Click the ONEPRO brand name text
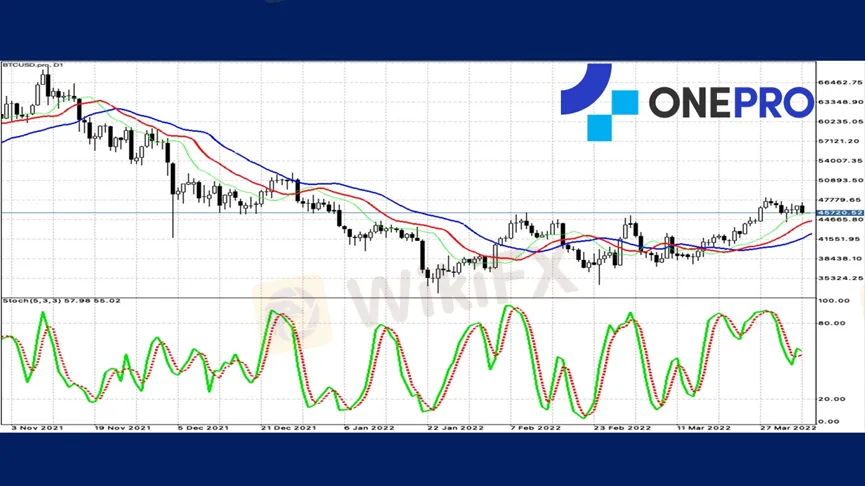Image resolution: width=865 pixels, height=486 pixels. tap(730, 103)
